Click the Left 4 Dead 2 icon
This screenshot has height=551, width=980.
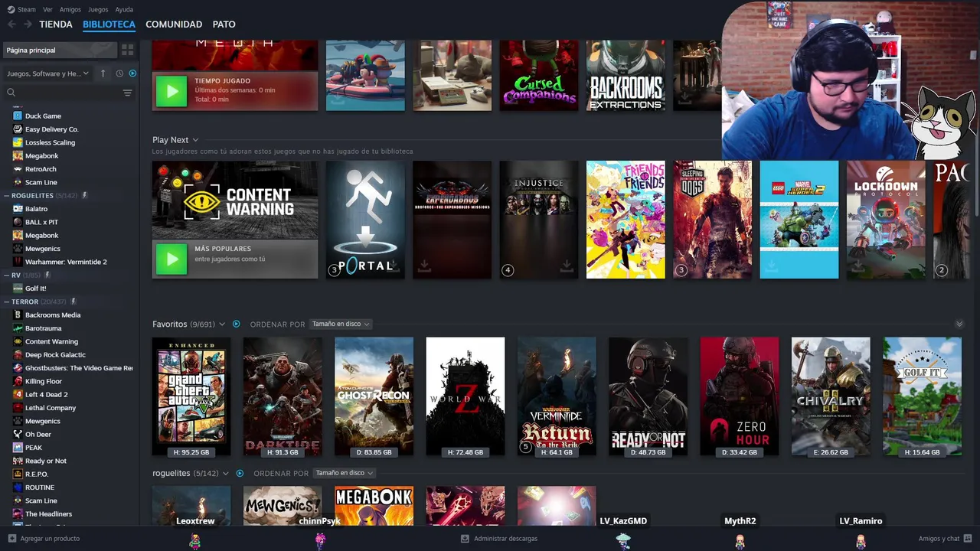click(18, 395)
